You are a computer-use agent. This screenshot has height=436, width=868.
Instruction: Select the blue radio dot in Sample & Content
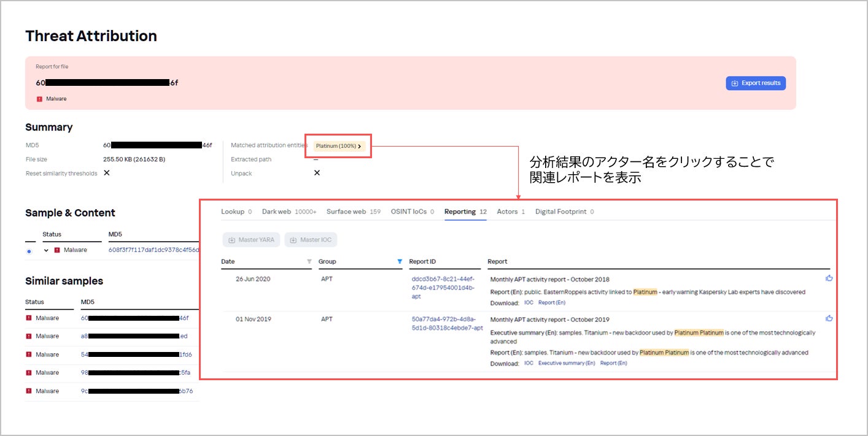coord(29,251)
